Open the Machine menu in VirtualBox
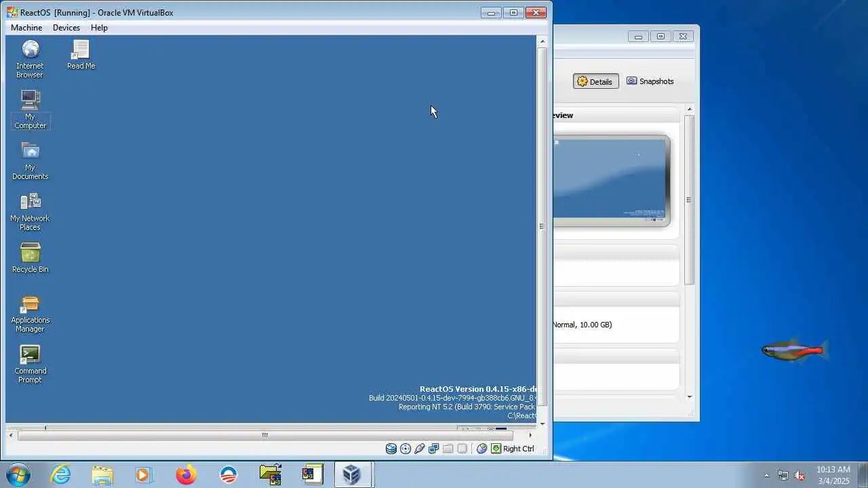Image resolution: width=868 pixels, height=488 pixels. 26,28
